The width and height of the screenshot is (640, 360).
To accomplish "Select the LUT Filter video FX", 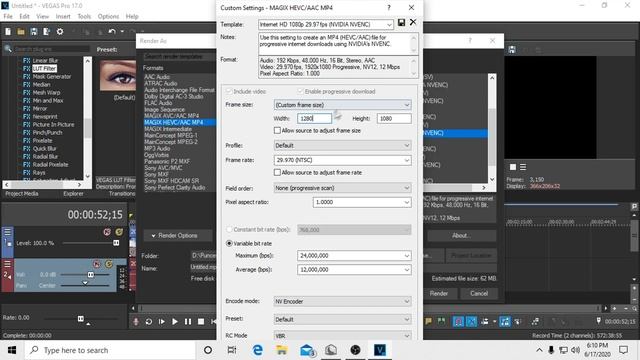I will (x=44, y=68).
